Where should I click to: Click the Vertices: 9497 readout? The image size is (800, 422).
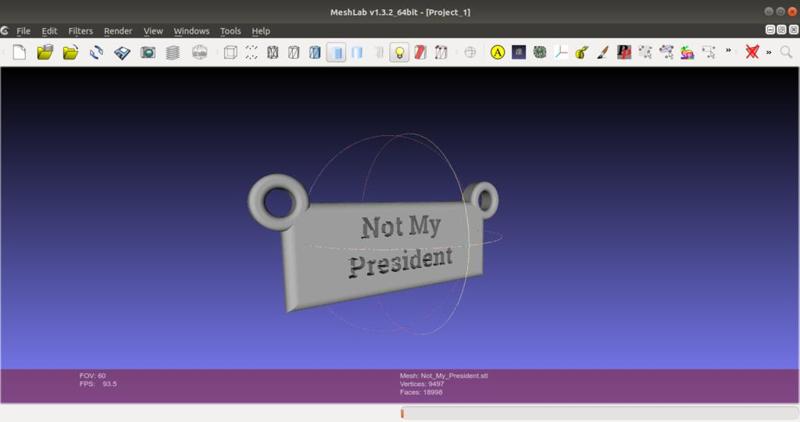coord(422,384)
